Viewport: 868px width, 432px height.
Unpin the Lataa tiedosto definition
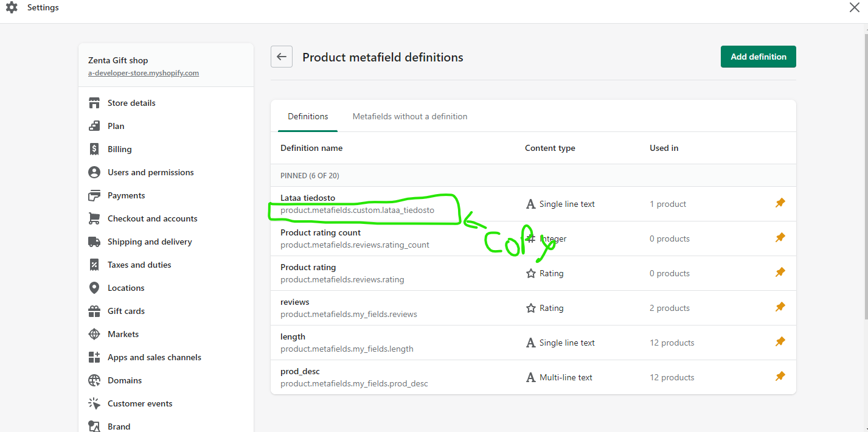click(780, 203)
